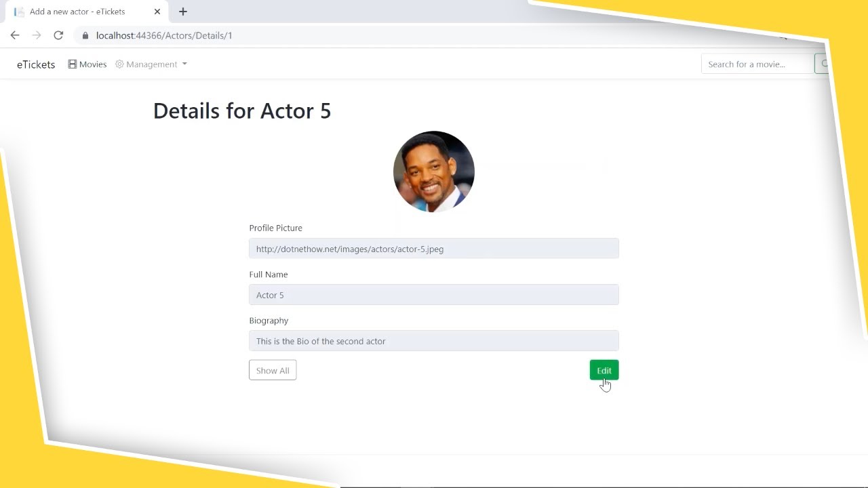Screen dimensions: 868x488
Task: Click the 'Details for Actor 5' heading
Action: pos(242,110)
